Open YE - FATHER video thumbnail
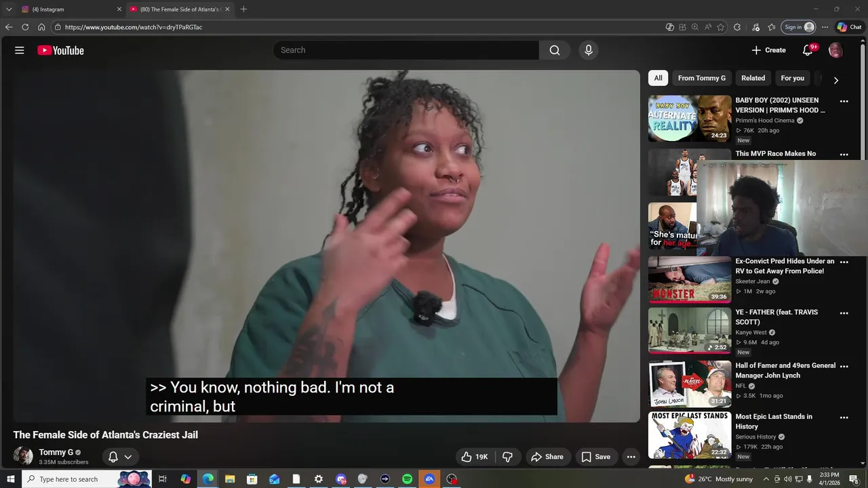 tap(689, 331)
